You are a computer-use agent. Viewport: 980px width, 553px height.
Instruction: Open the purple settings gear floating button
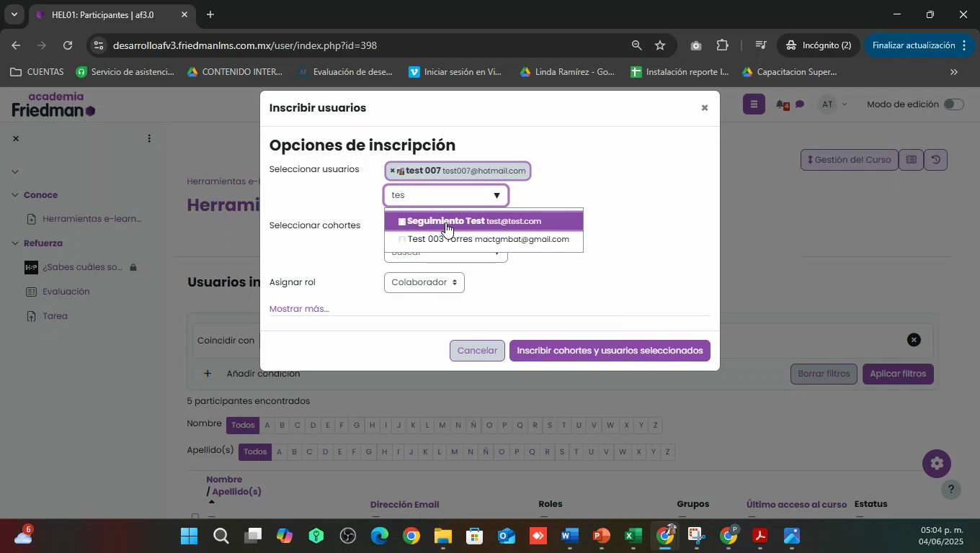coord(937,464)
